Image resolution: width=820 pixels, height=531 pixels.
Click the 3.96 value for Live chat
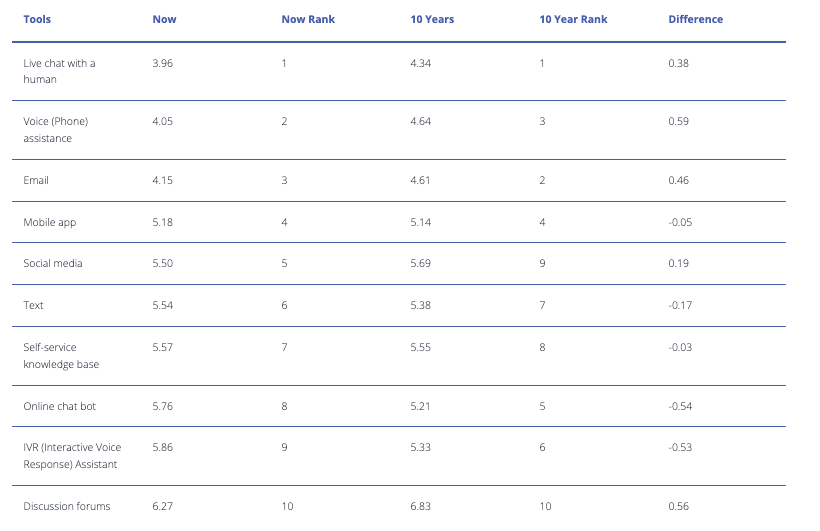pos(163,63)
